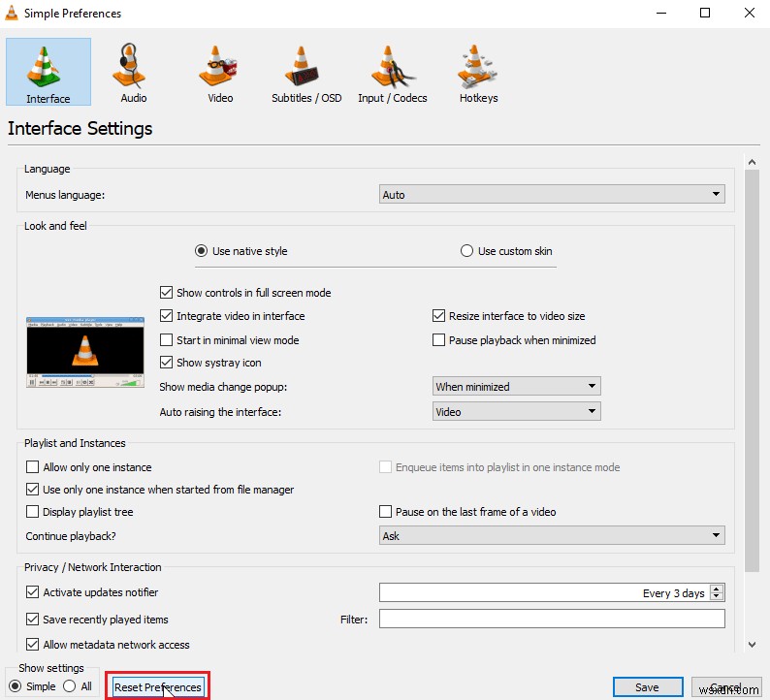Toggle Show systray icon checkbox
This screenshot has height=700, width=770.
pos(210,363)
